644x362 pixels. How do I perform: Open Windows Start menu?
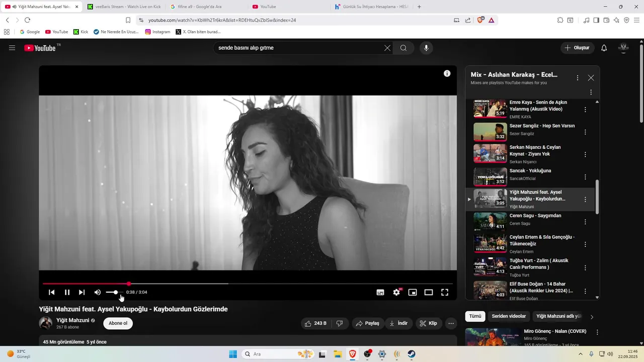[232, 354]
